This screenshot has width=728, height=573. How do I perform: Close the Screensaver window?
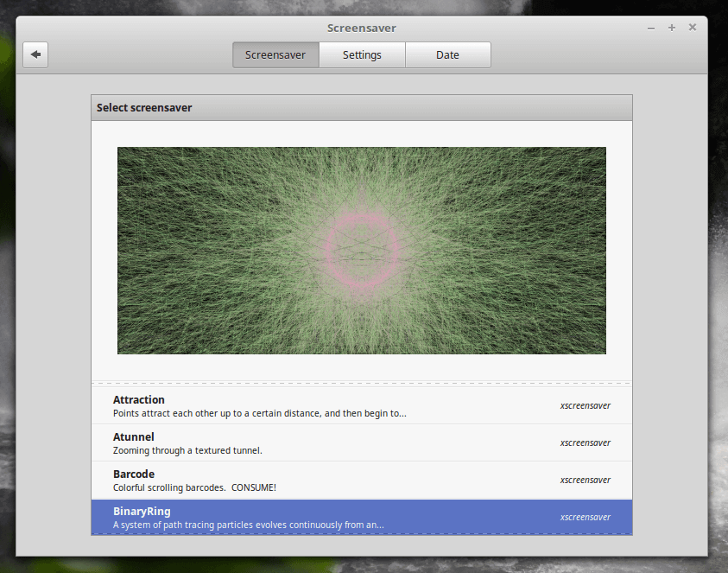click(693, 28)
